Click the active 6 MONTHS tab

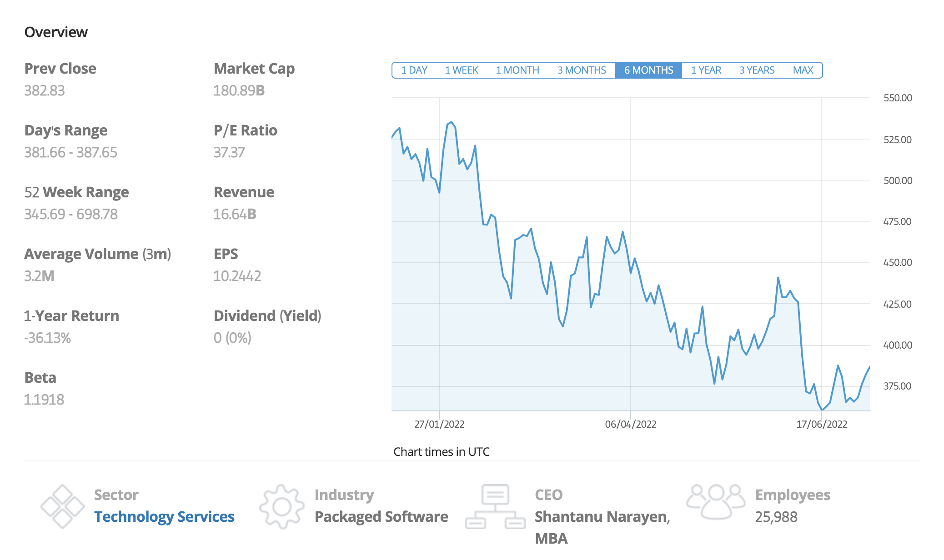pos(648,70)
